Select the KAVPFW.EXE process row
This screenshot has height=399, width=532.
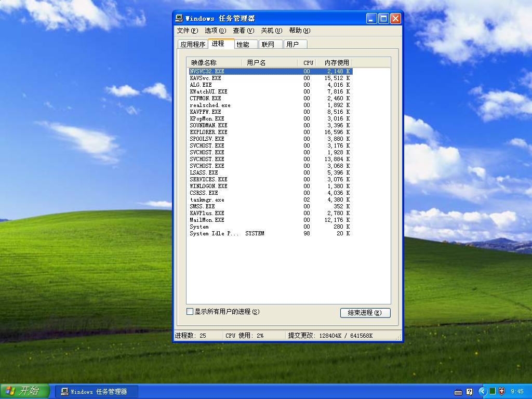click(x=271, y=112)
